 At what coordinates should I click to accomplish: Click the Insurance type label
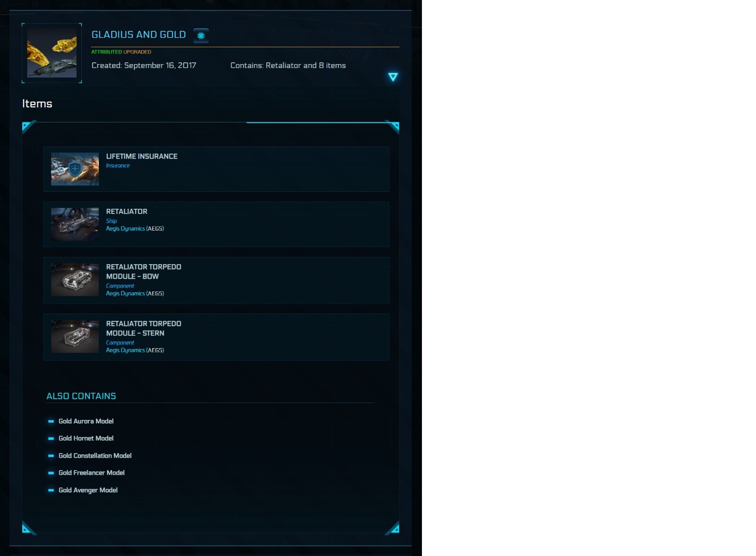click(x=118, y=165)
